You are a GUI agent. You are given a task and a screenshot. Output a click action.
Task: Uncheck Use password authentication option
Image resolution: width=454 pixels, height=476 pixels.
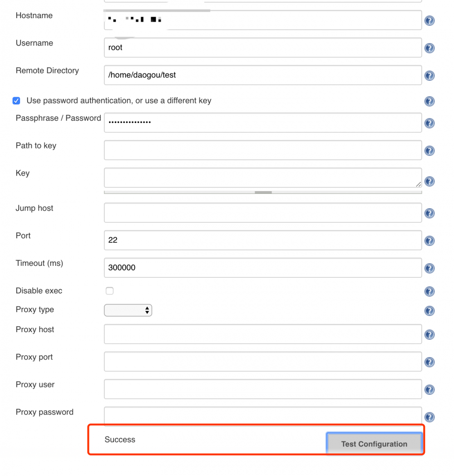coord(16,101)
